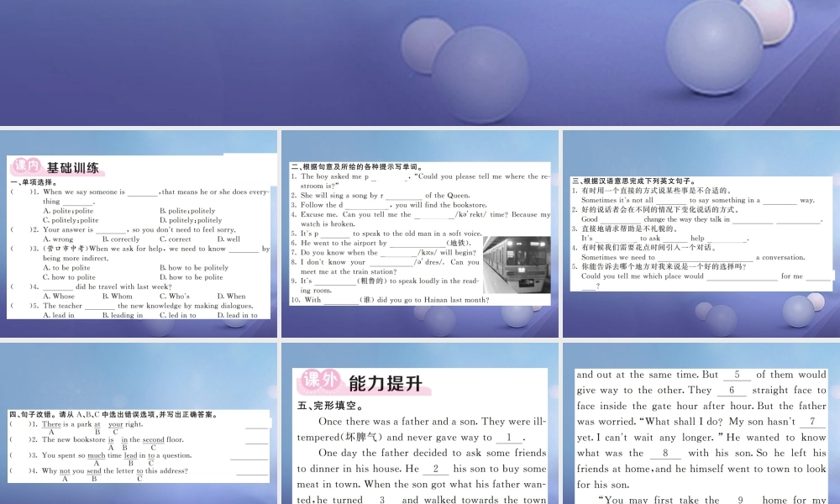Click option 'D. how to be polite'
840x504 pixels.
tap(192, 277)
